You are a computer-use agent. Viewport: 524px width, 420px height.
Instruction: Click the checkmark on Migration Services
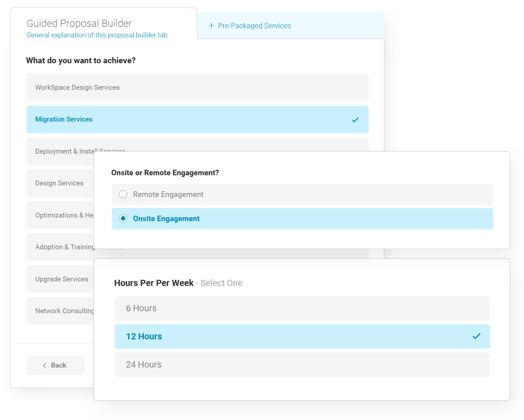coord(355,120)
